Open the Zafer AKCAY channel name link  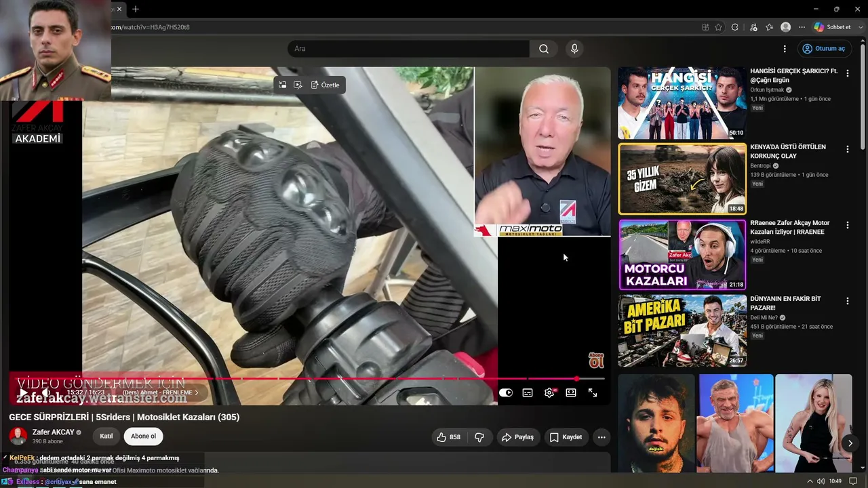pyautogui.click(x=53, y=432)
